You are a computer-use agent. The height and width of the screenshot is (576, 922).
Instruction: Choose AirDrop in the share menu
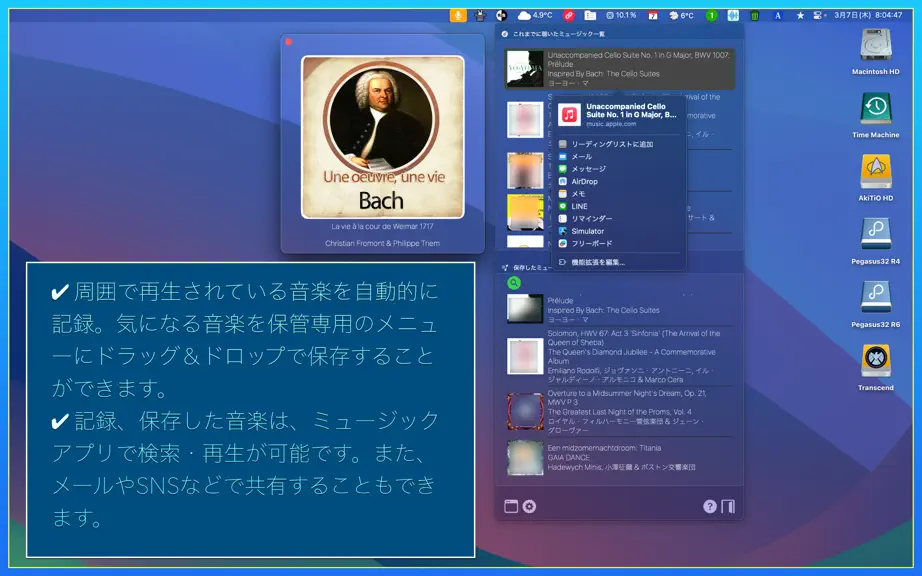[617, 182]
